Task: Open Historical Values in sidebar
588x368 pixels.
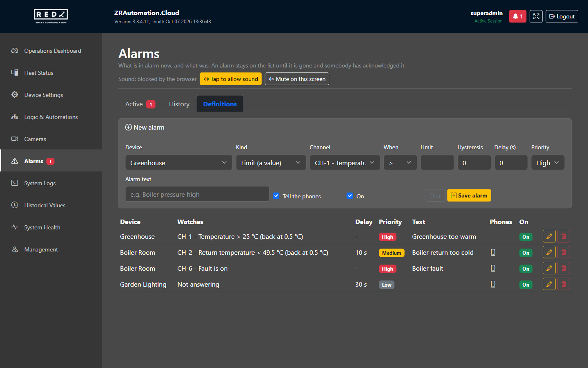Action: [x=51, y=205]
